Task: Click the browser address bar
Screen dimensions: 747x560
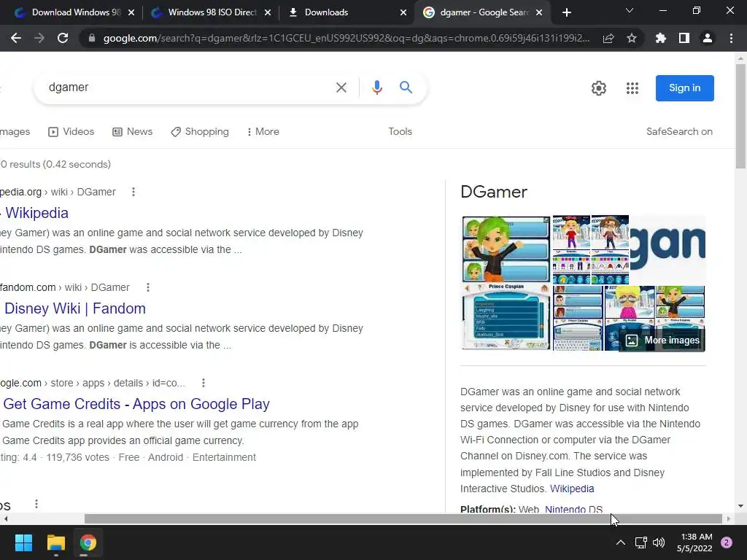Action: coord(346,38)
